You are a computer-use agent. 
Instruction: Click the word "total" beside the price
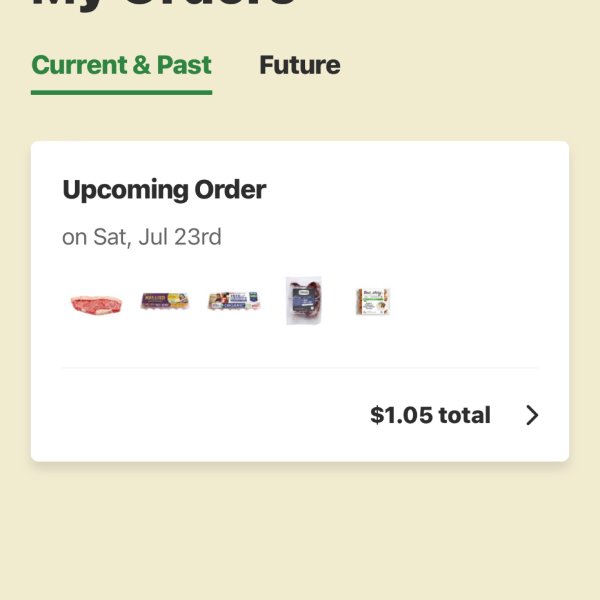465,415
